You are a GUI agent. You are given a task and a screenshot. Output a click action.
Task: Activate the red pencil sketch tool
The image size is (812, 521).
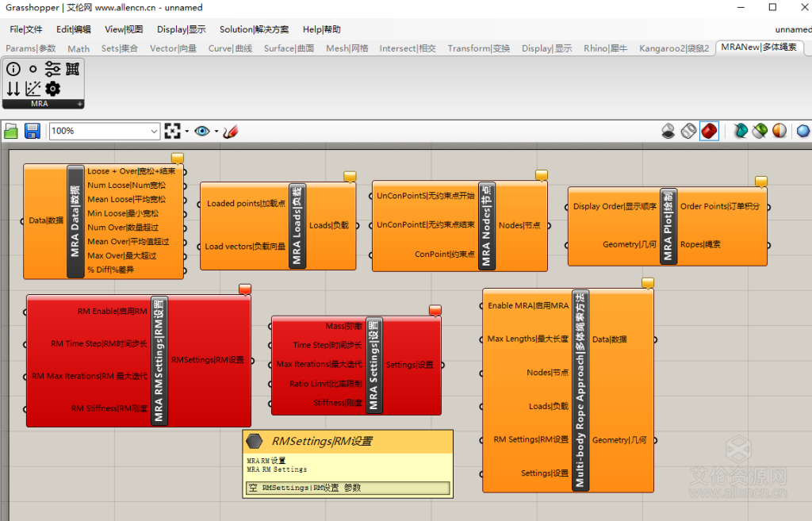click(x=231, y=132)
